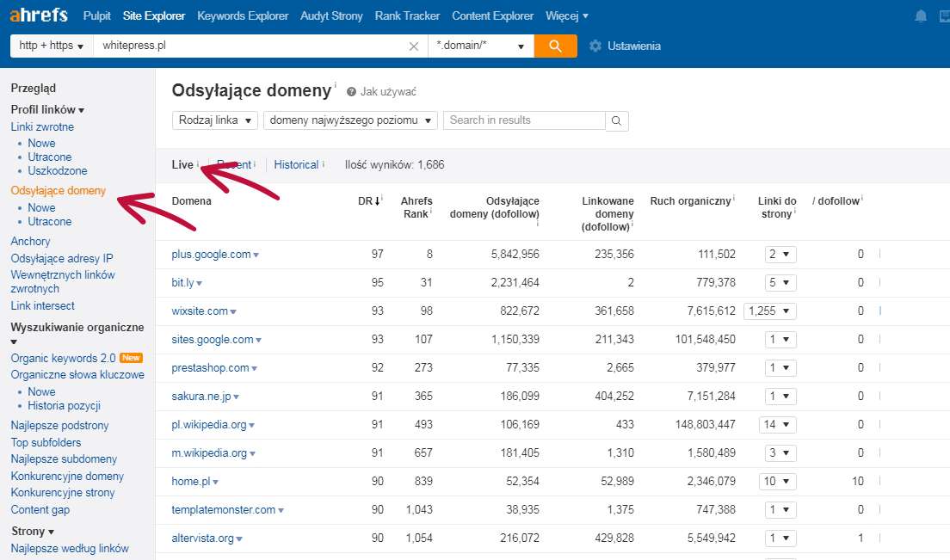
Task: Open the sakura.ne.jp domain arrow menu
Action: point(237,397)
